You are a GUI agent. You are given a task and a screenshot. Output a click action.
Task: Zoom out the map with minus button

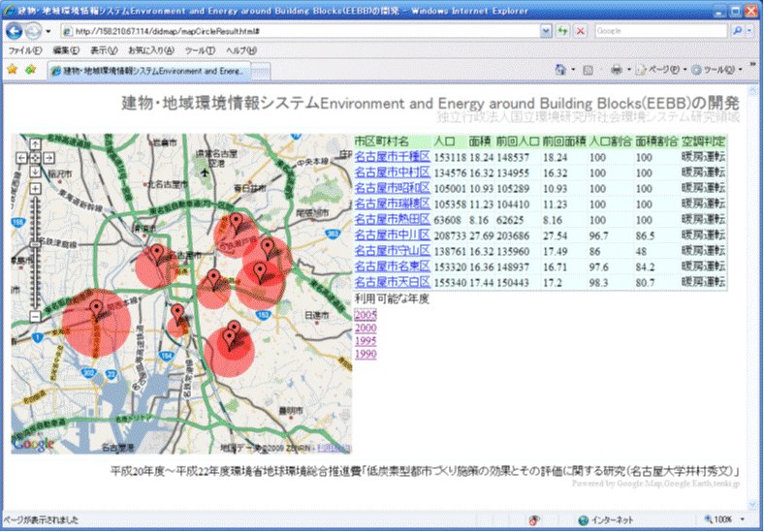[35, 316]
